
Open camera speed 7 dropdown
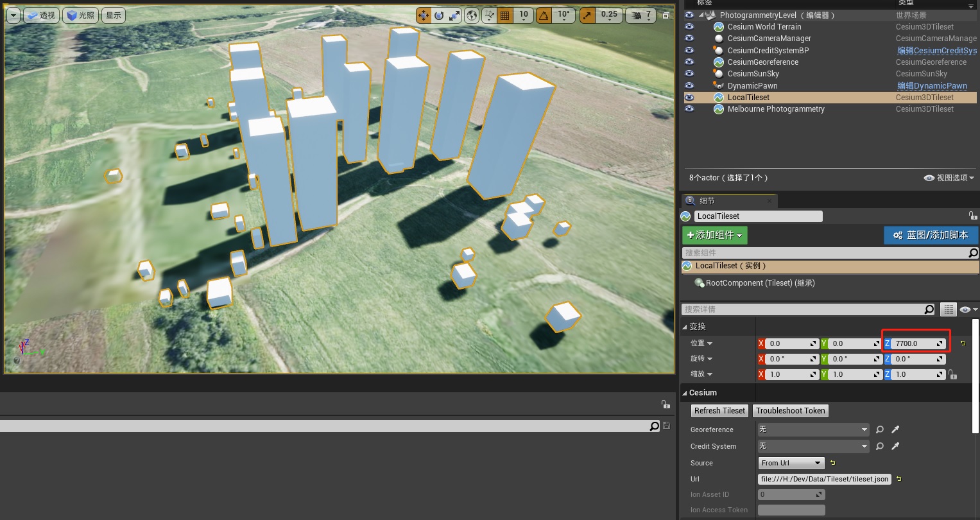pos(640,15)
